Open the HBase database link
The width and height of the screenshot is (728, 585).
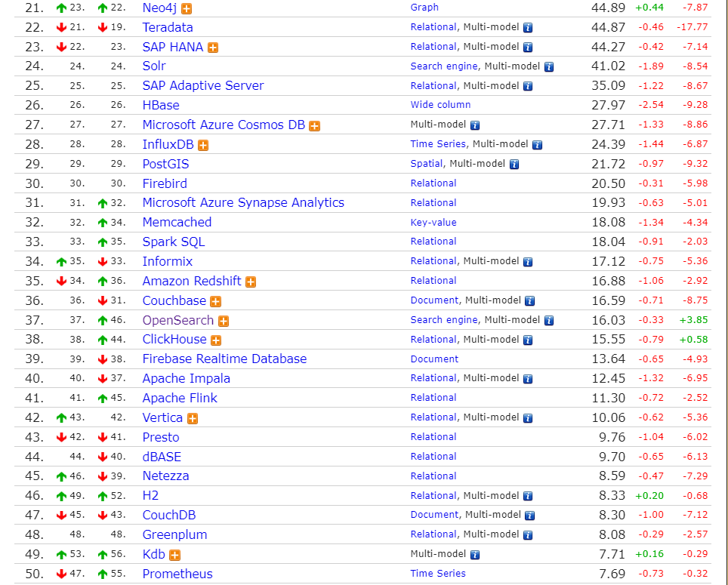[161, 106]
